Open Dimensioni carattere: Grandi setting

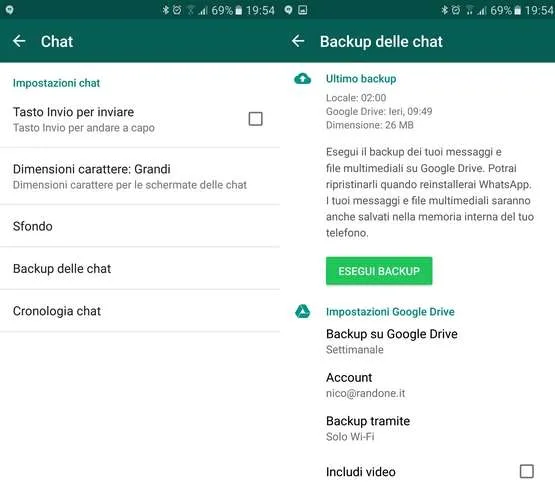(140, 176)
